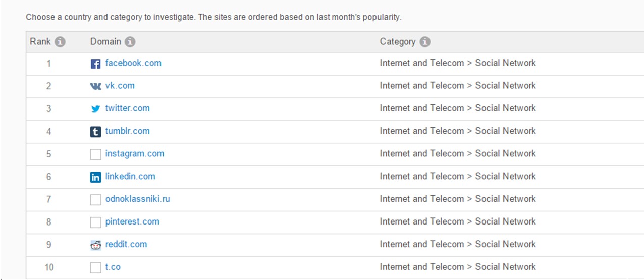Click the info icon next to Domain
This screenshot has height=280, width=644.
click(130, 42)
